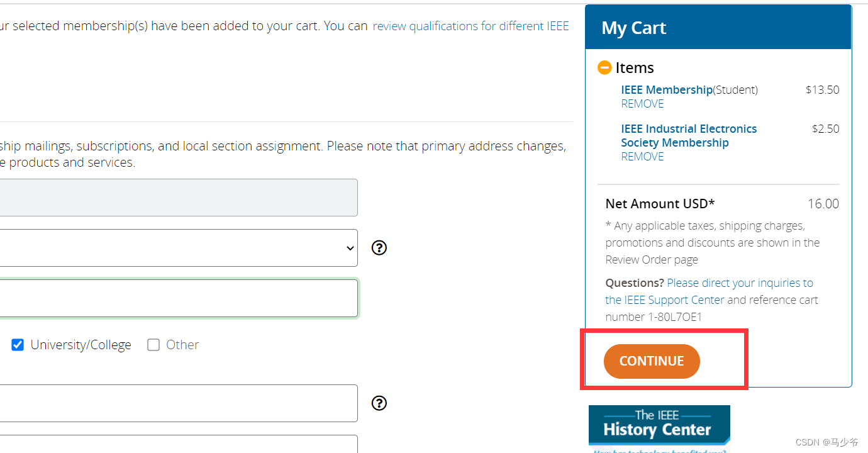Open the dropdown select field
Screen dimensions: 868x453
(176, 248)
